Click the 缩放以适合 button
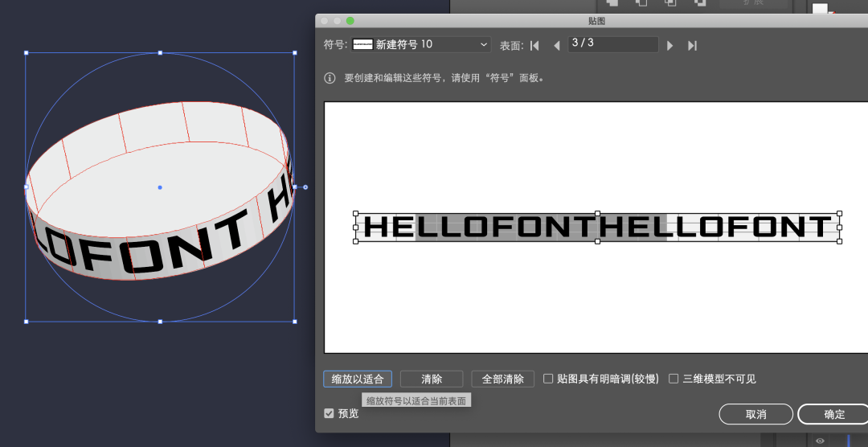The height and width of the screenshot is (447, 868). tap(358, 379)
